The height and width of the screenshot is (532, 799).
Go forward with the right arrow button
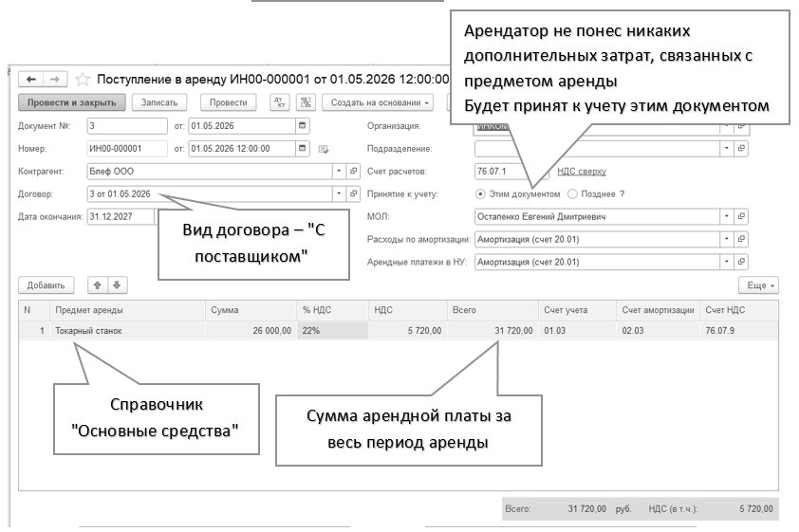click(55, 80)
